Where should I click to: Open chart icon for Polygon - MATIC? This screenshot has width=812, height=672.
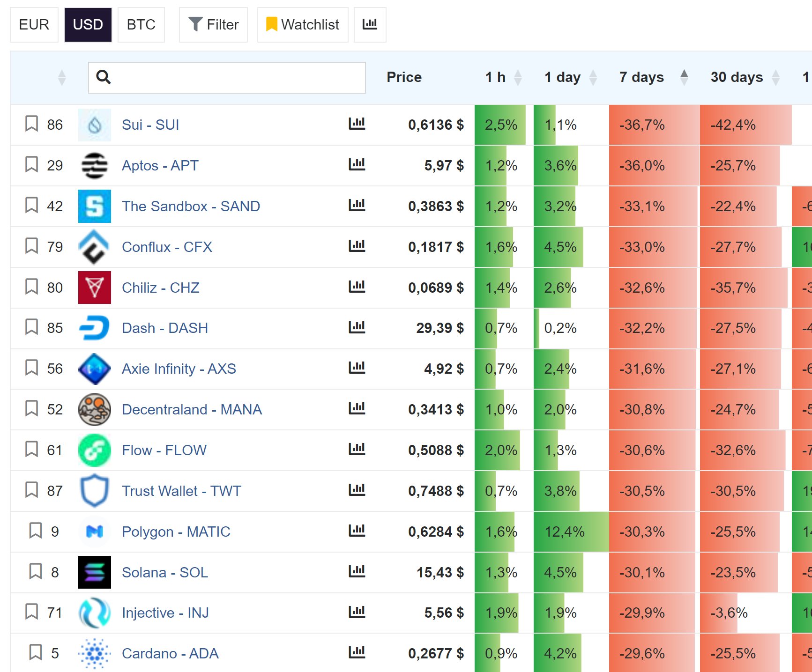pyautogui.click(x=357, y=531)
